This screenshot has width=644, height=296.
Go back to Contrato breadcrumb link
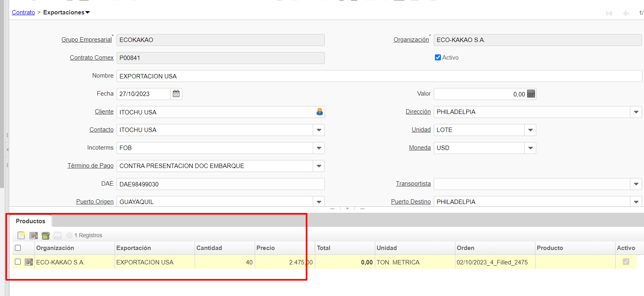[23, 12]
